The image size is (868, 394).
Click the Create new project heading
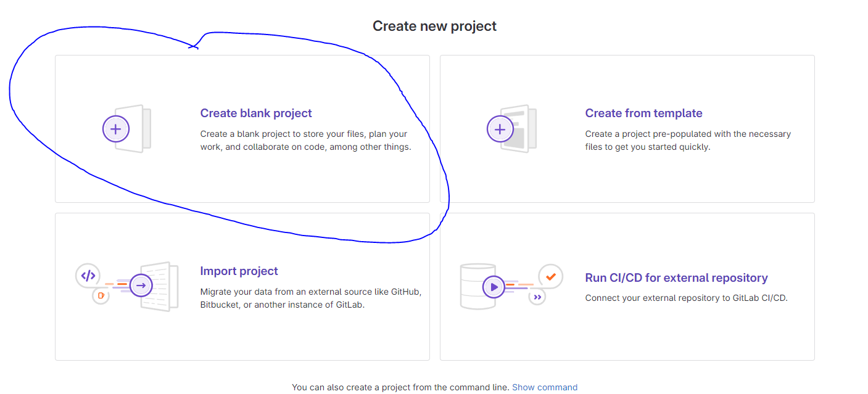click(434, 26)
